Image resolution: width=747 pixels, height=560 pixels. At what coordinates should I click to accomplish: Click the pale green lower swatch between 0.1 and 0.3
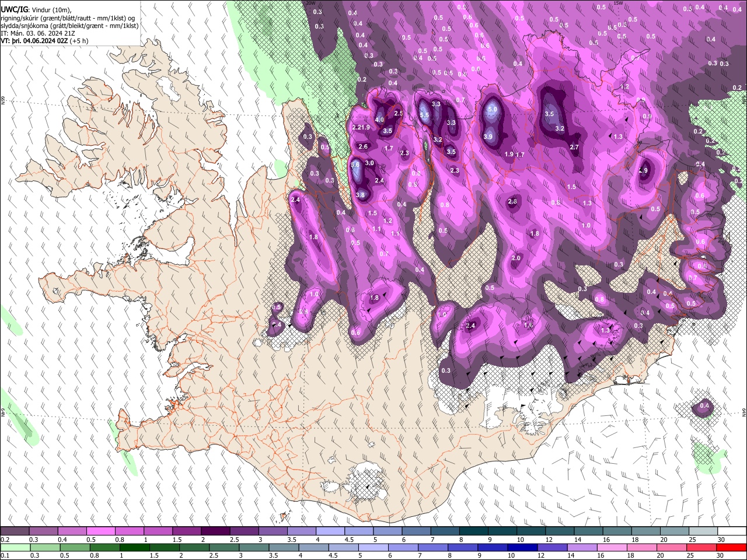pyautogui.click(x=15, y=548)
